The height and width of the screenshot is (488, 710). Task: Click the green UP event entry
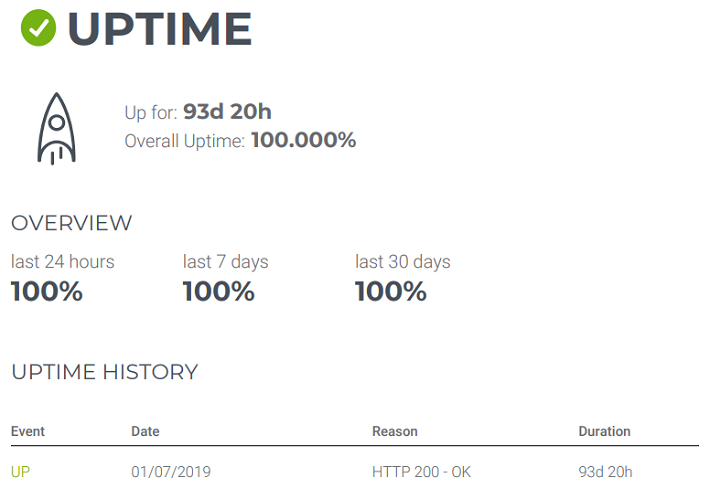tap(20, 472)
